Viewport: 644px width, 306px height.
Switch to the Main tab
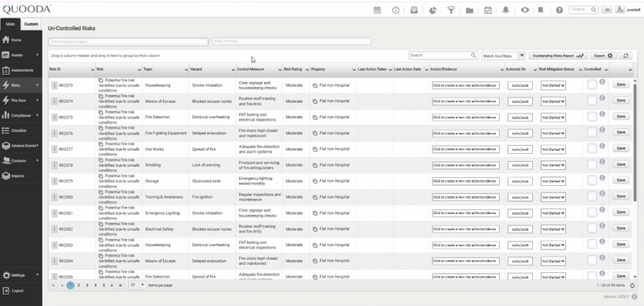10,24
